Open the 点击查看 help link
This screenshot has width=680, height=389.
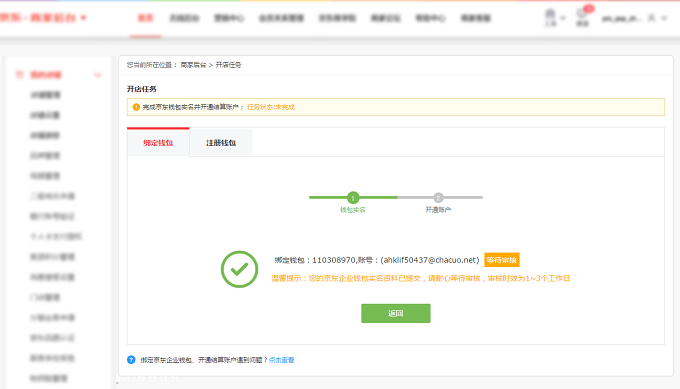click(281, 360)
